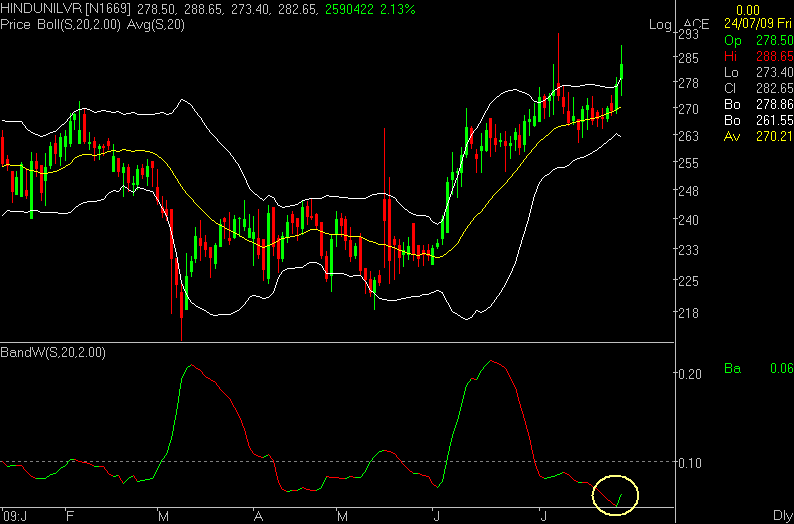Click the BandW(S,20,2.00) panel label

click(x=53, y=353)
